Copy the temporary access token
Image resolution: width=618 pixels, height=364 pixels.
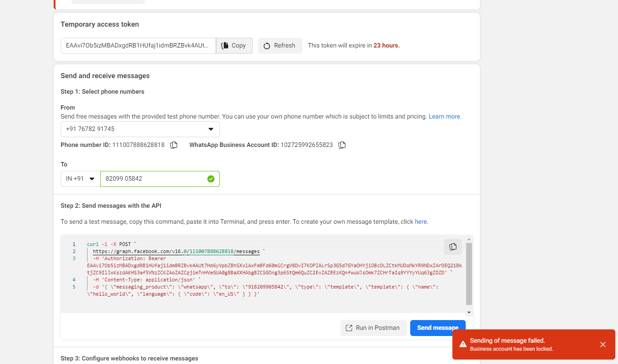coord(234,46)
